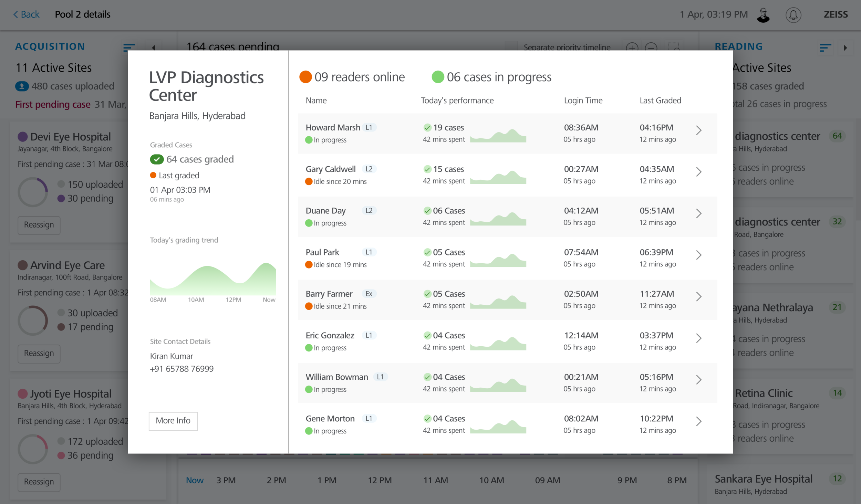Image resolution: width=861 pixels, height=504 pixels.
Task: Collapse the Acquisition panel arrow
Action: (x=154, y=48)
